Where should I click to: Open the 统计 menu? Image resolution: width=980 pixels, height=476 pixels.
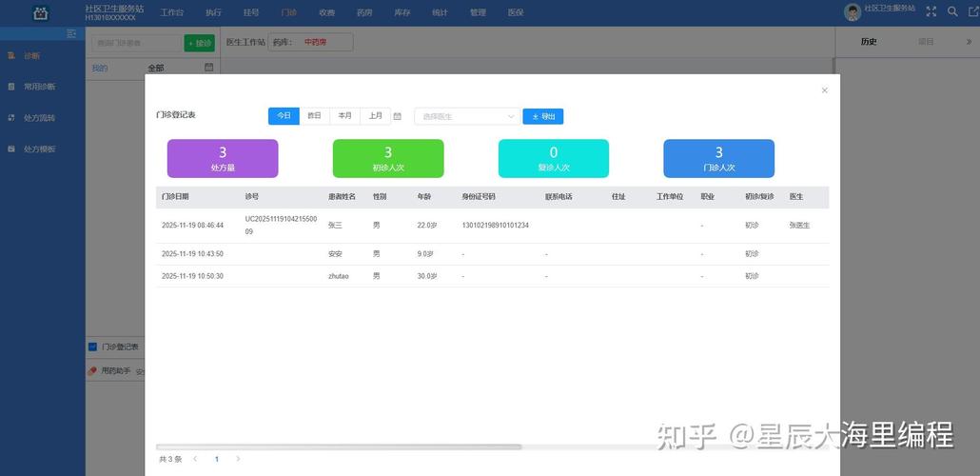click(x=440, y=12)
